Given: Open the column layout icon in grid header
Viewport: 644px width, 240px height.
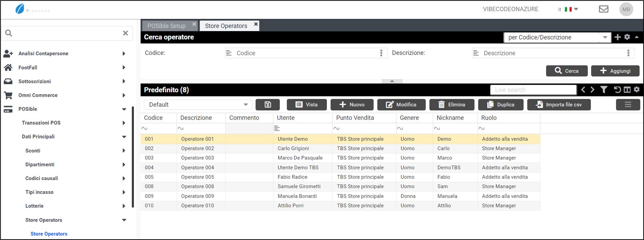Looking at the screenshot, I should tap(627, 90).
